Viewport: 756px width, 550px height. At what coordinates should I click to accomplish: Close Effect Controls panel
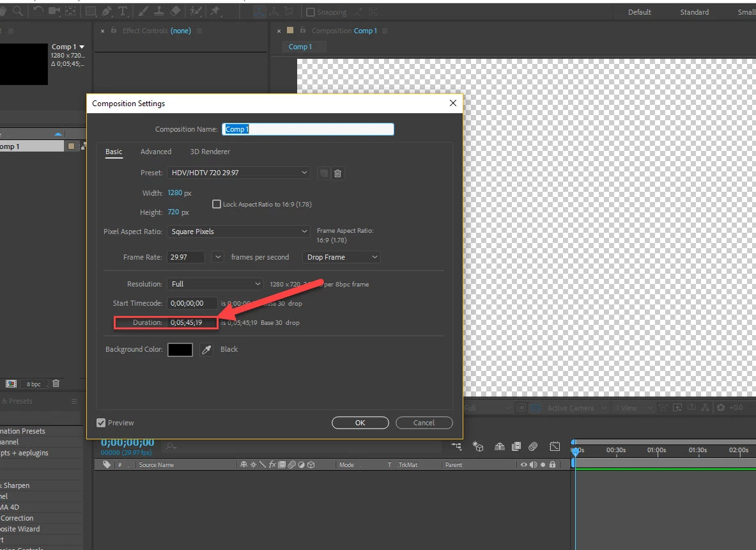coord(103,31)
